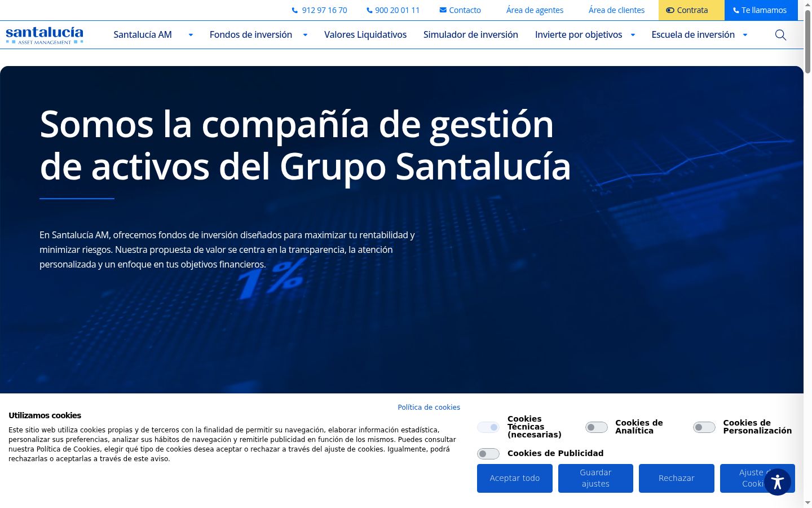Expand the Invierte por objetivos dropdown arrow
The image size is (812, 508).
(633, 35)
